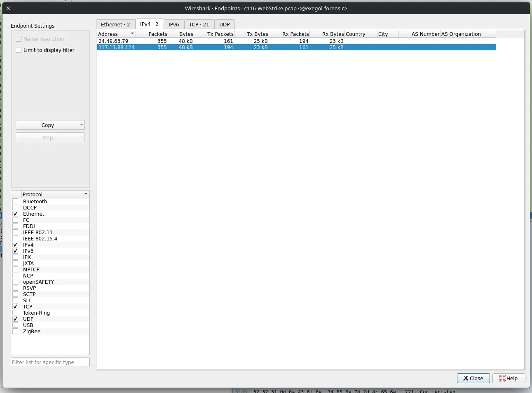This screenshot has width=532, height=393.
Task: Sort by the Packets column header
Action: (152, 34)
